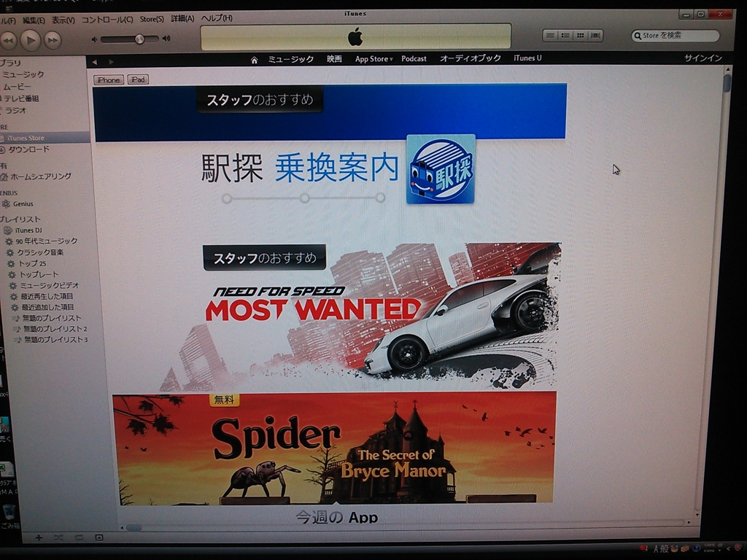Screen dimensions: 747x560
Task: Select 最近再生した項目 playlist
Action: 47,296
